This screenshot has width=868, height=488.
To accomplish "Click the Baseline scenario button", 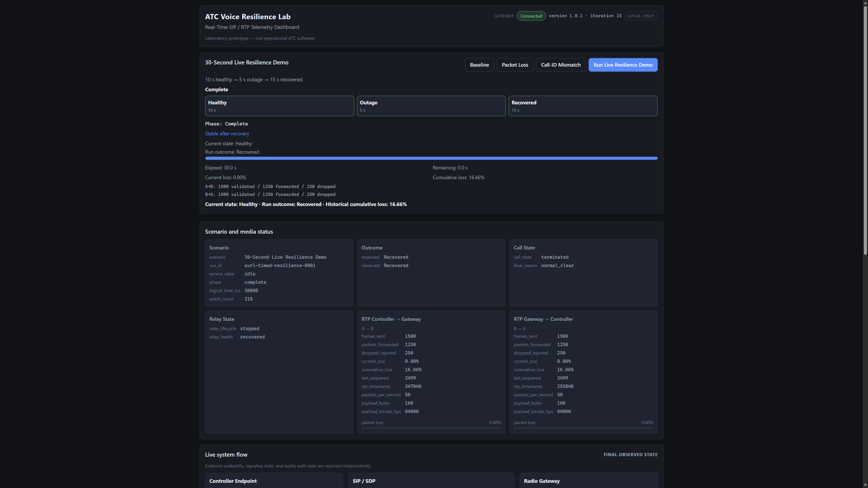I will click(479, 65).
